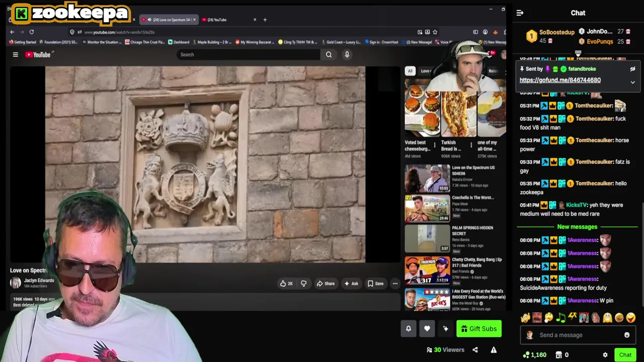Click the 1,160 channel points counter

[x=534, y=354]
